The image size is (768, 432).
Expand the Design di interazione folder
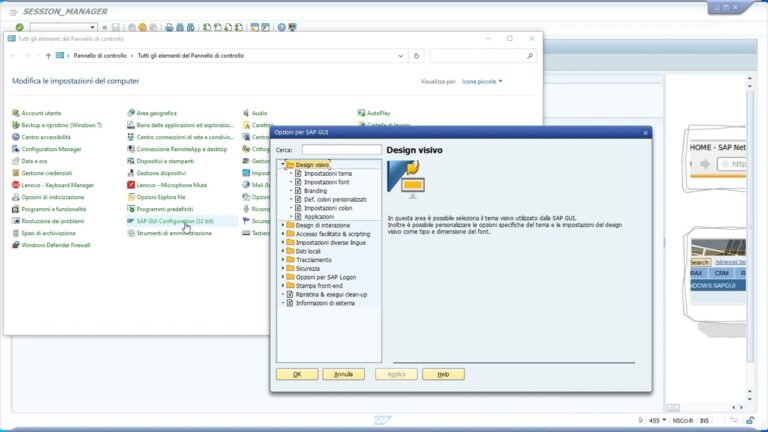(283, 225)
